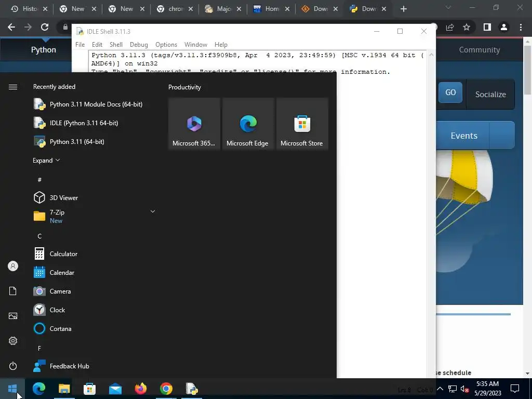Go back in Chrome
Viewport: 532px width, 399px height.
tap(11, 27)
